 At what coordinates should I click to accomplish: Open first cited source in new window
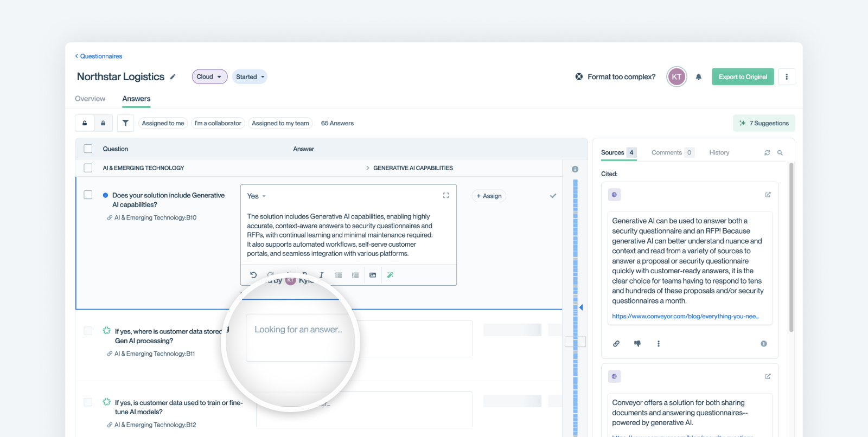coord(768,195)
